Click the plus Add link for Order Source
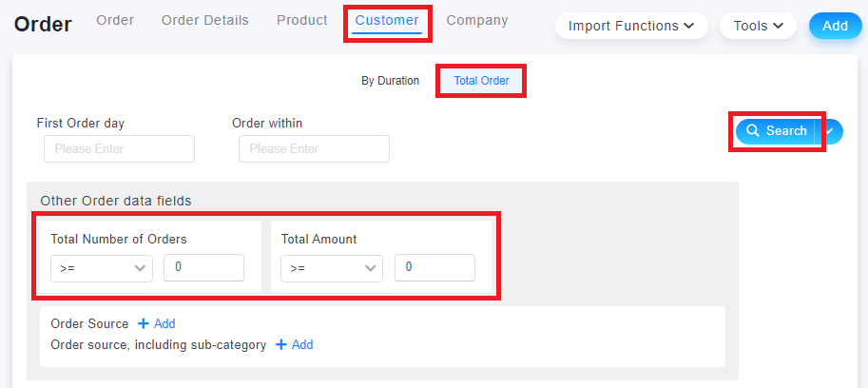This screenshot has width=868, height=388. [156, 323]
